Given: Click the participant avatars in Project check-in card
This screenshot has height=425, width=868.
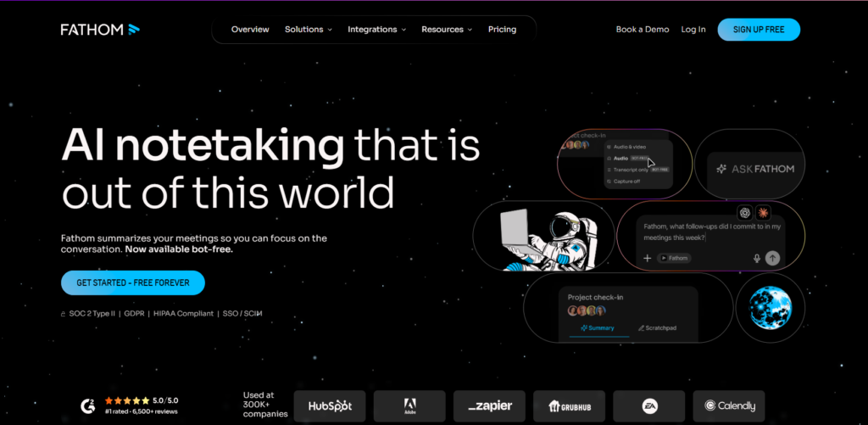Looking at the screenshot, I should (587, 310).
